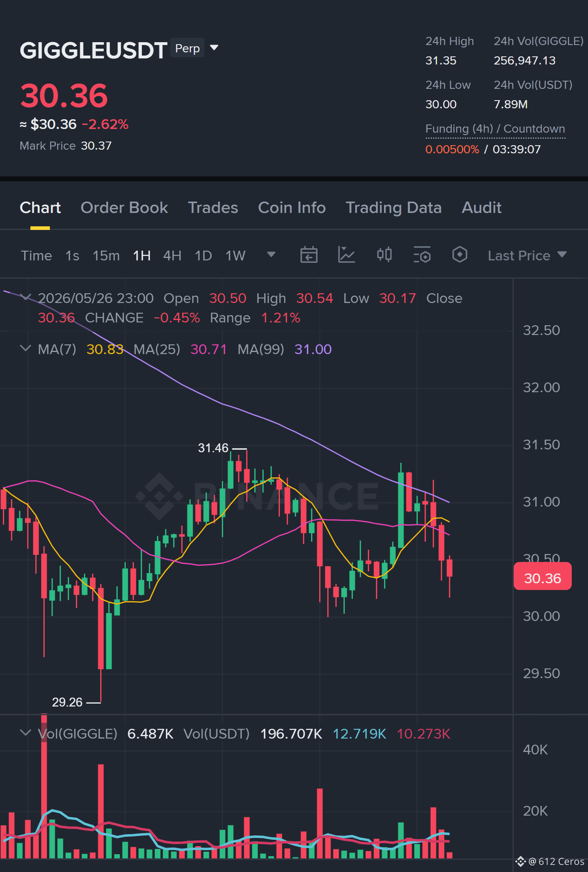This screenshot has width=588, height=872.
Task: Collapse the MA(7) indicator legend chevron
Action: 25,348
